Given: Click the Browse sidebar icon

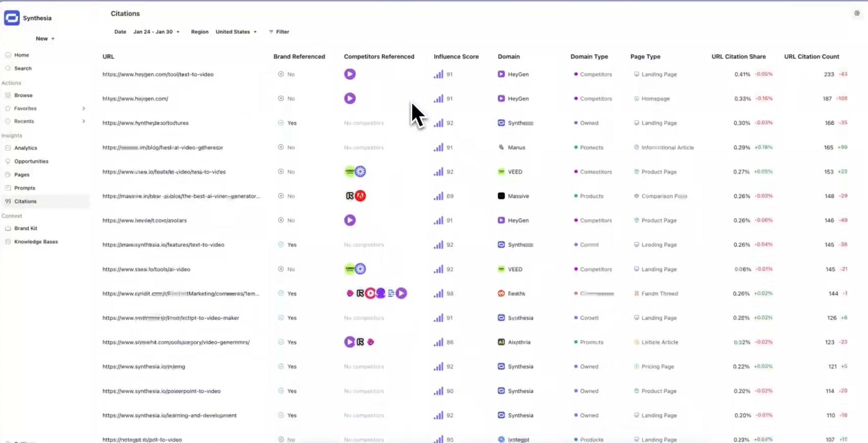Looking at the screenshot, I should 8,95.
